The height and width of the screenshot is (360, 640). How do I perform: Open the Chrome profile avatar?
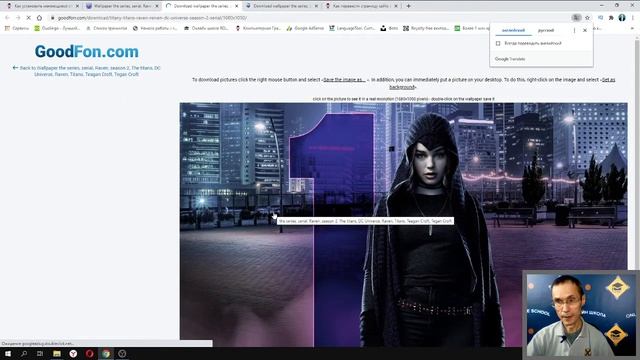[x=622, y=18]
